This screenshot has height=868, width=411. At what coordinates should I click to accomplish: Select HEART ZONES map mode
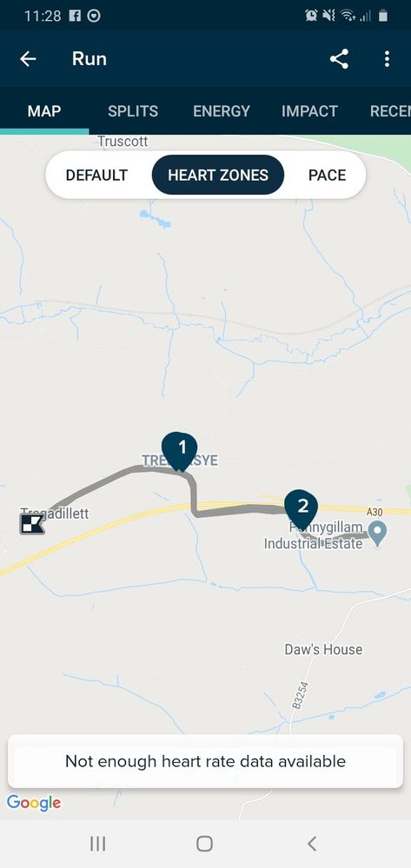click(218, 175)
